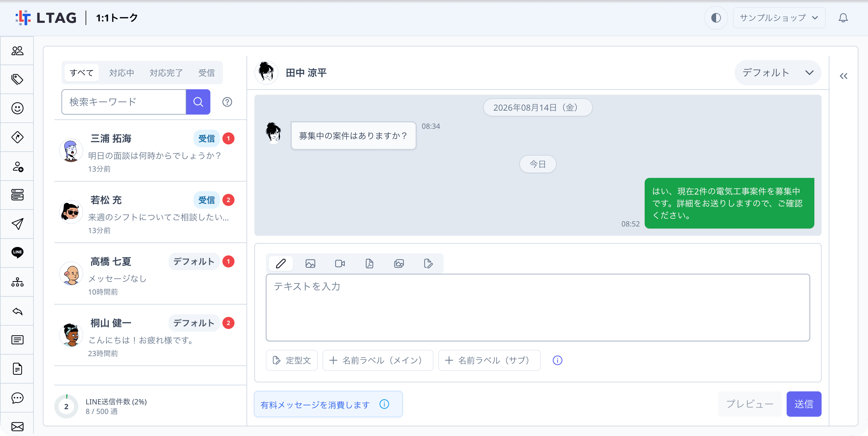The height and width of the screenshot is (436, 868).
Task: Click the 送信 button
Action: [x=804, y=404]
